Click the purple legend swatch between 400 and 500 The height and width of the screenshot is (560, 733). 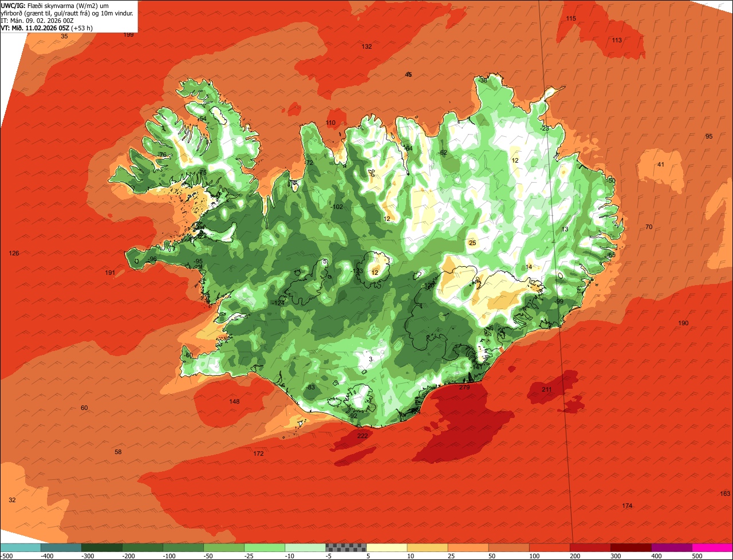(x=672, y=547)
